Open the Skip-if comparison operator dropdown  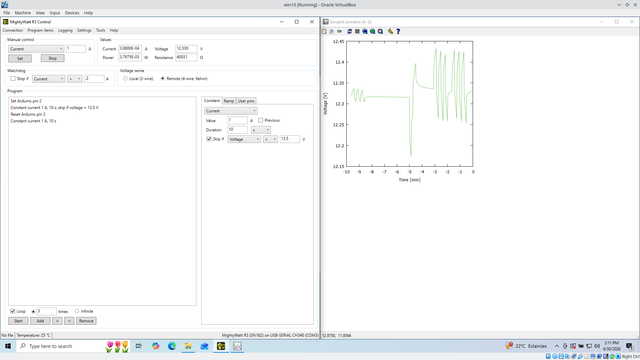pos(270,139)
